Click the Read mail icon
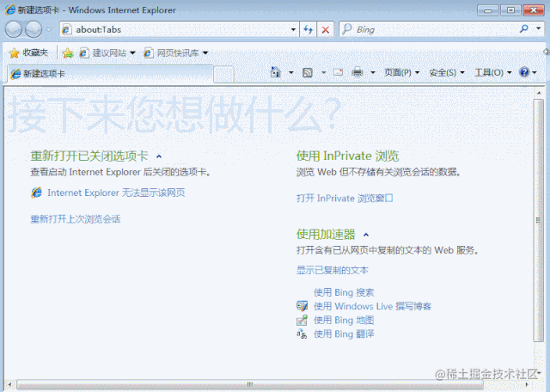This screenshot has height=392, width=550. 338,72
